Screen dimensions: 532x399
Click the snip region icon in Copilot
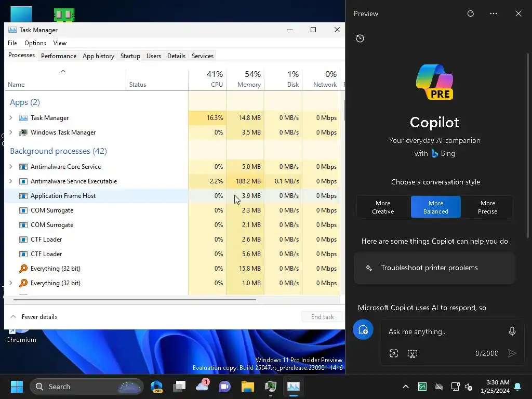(412, 353)
